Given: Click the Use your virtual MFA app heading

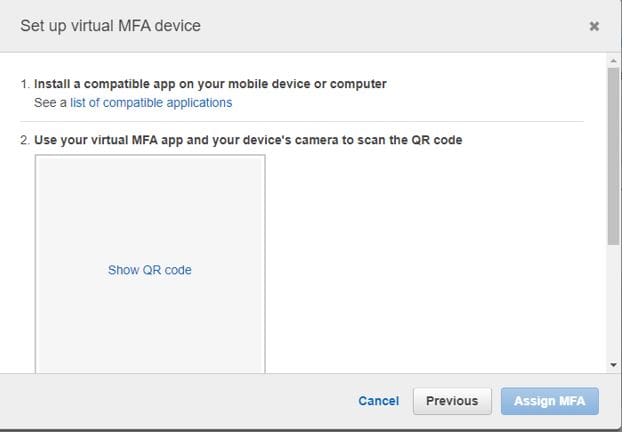Looking at the screenshot, I should click(x=248, y=140).
